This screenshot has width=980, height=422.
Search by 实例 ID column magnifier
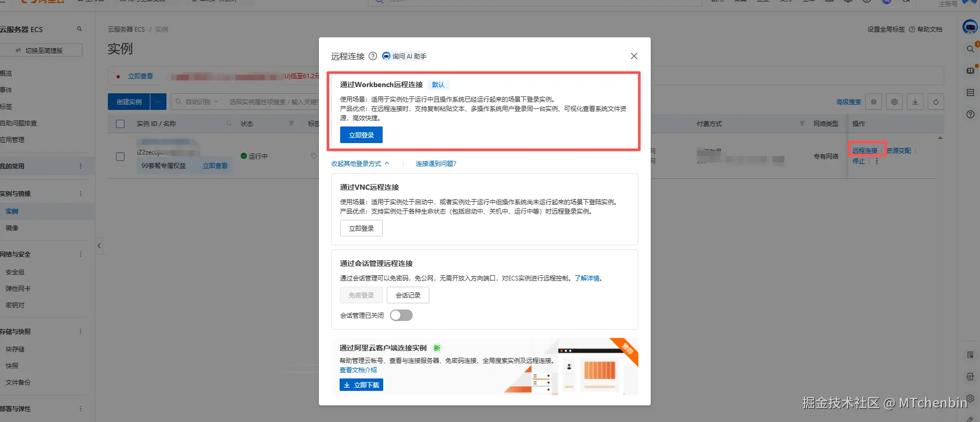(x=229, y=123)
